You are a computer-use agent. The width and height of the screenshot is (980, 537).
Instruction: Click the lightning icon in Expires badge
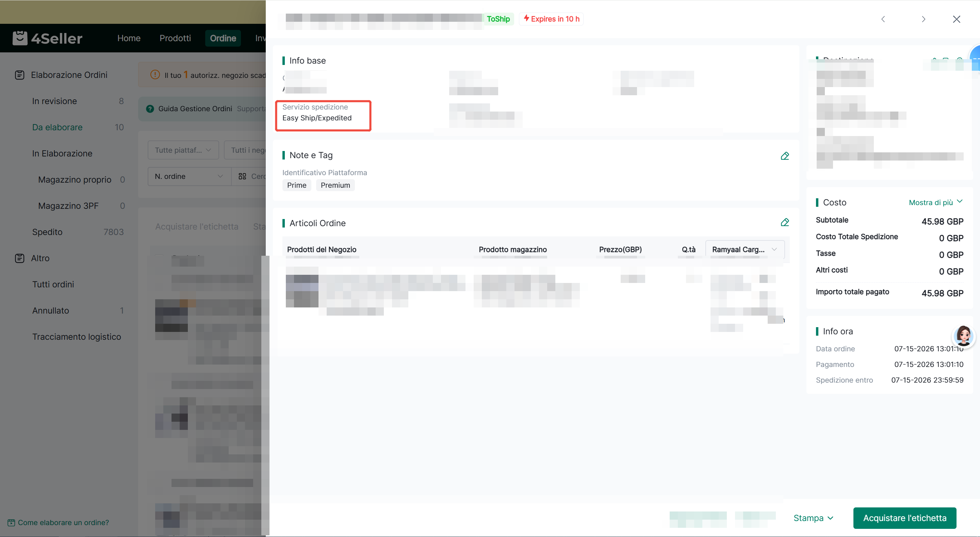tap(526, 18)
